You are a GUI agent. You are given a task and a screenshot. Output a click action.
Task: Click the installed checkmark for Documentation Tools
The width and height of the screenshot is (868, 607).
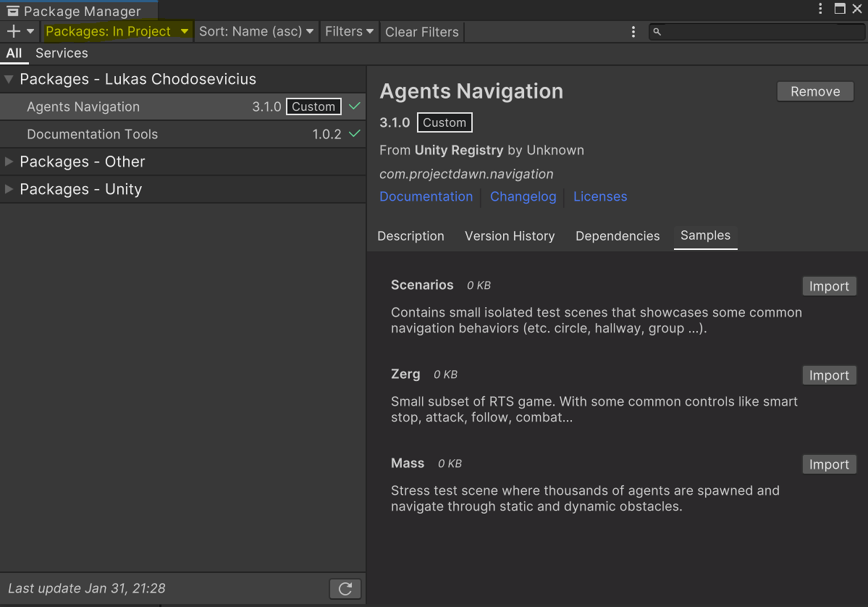(355, 133)
